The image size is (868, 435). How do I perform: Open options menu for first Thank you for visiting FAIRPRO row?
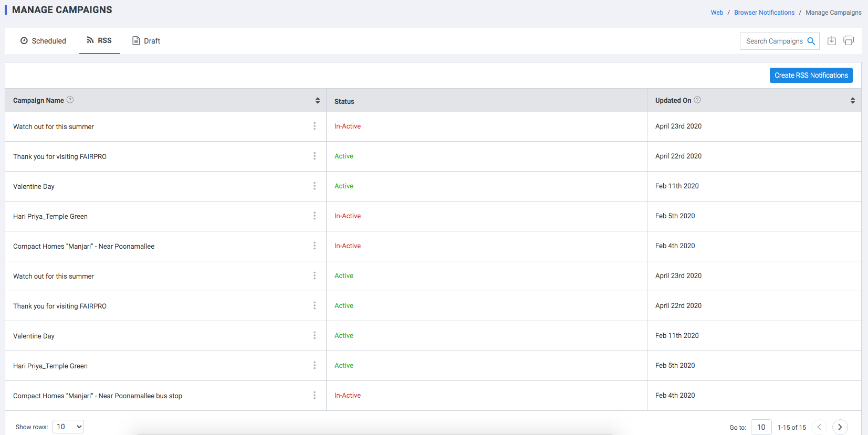pyautogui.click(x=315, y=156)
